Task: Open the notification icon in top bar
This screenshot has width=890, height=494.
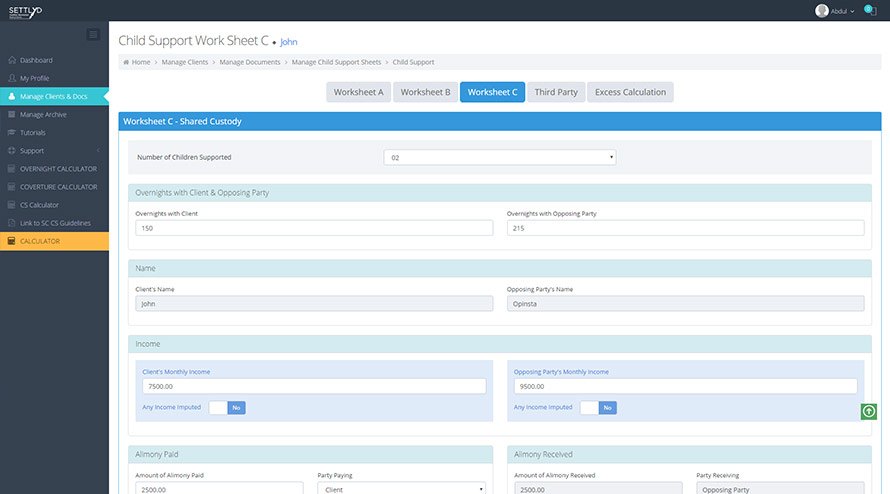Action: pyautogui.click(x=868, y=10)
